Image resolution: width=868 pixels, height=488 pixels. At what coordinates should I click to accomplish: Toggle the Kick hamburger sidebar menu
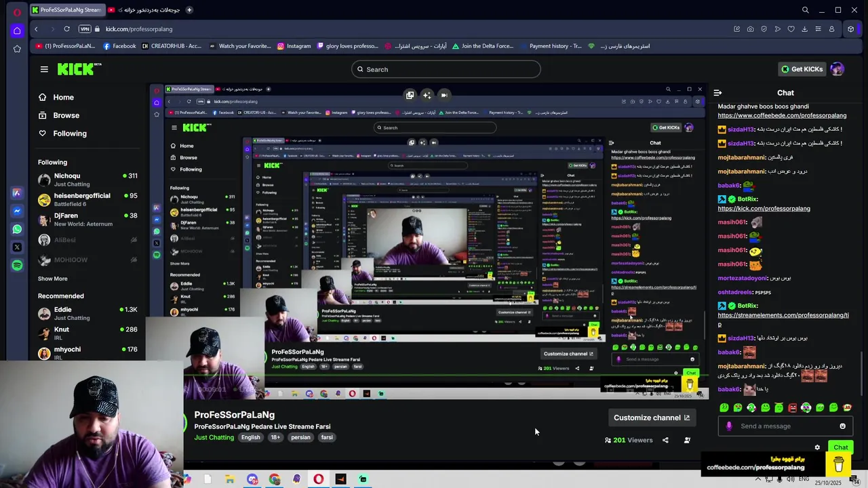point(44,69)
